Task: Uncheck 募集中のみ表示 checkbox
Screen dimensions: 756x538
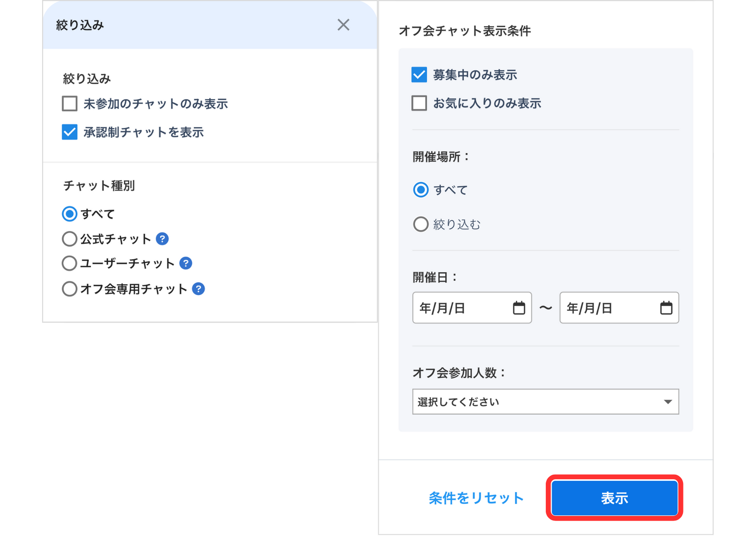Action: 419,75
